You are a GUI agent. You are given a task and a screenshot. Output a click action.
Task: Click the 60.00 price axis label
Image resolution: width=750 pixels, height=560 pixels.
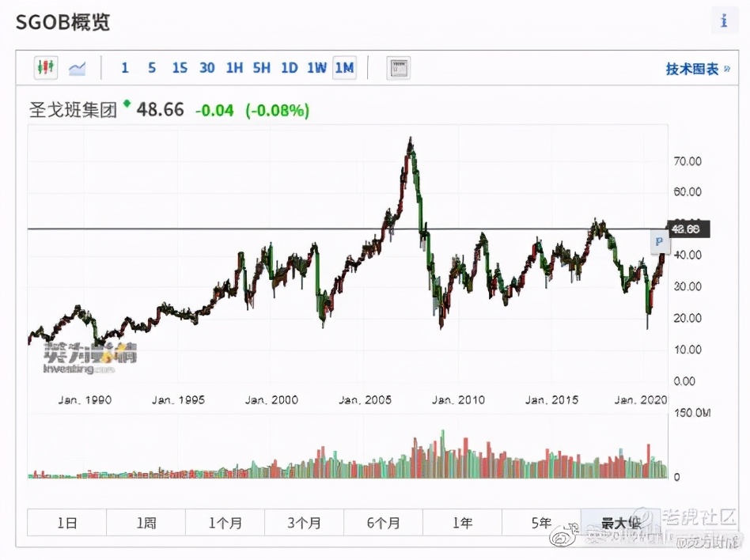pyautogui.click(x=687, y=191)
